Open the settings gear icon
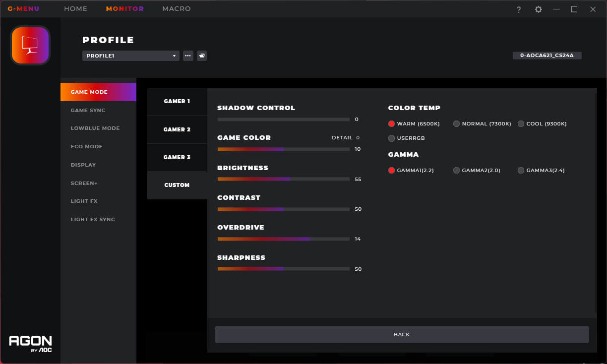 click(538, 9)
